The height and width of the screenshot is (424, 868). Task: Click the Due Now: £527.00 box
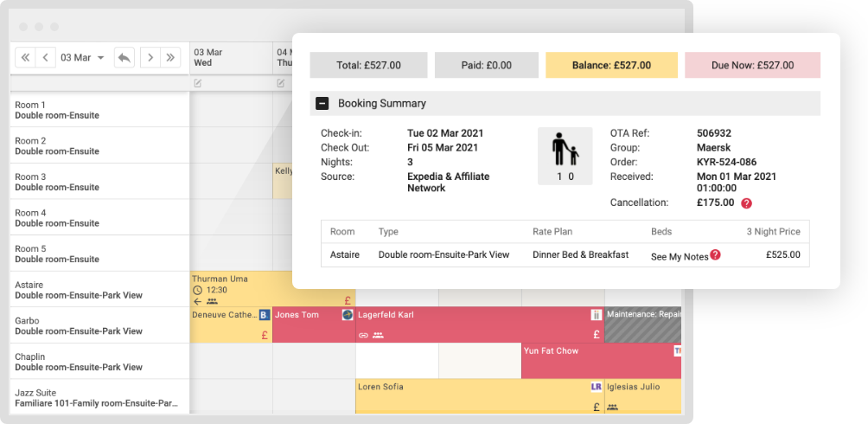coord(753,65)
